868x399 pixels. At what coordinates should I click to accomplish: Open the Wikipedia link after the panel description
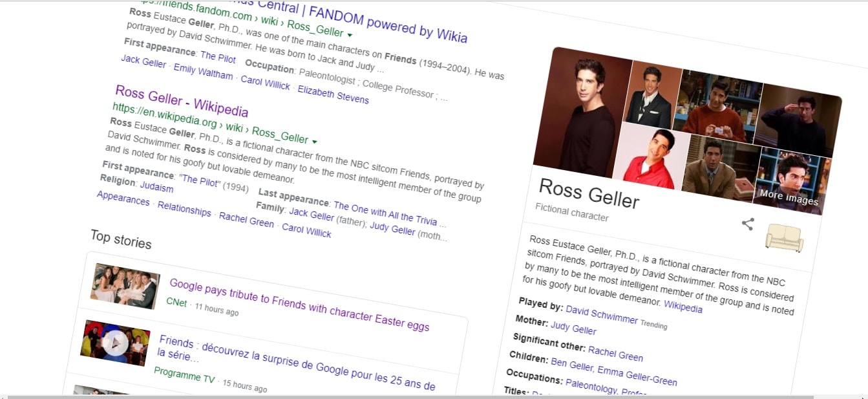pyautogui.click(x=683, y=308)
